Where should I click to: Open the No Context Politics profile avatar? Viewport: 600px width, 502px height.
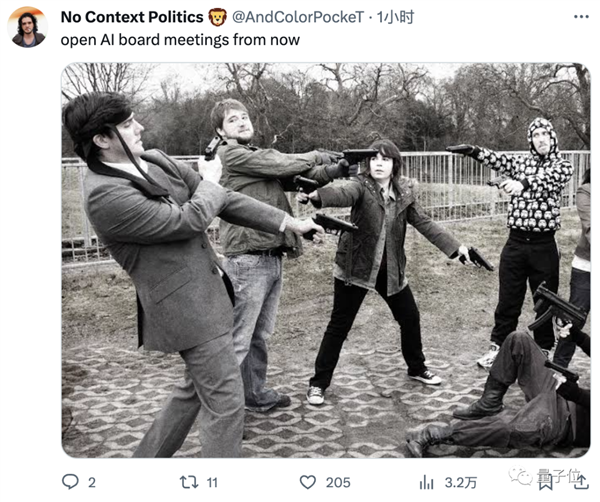pos(28,27)
